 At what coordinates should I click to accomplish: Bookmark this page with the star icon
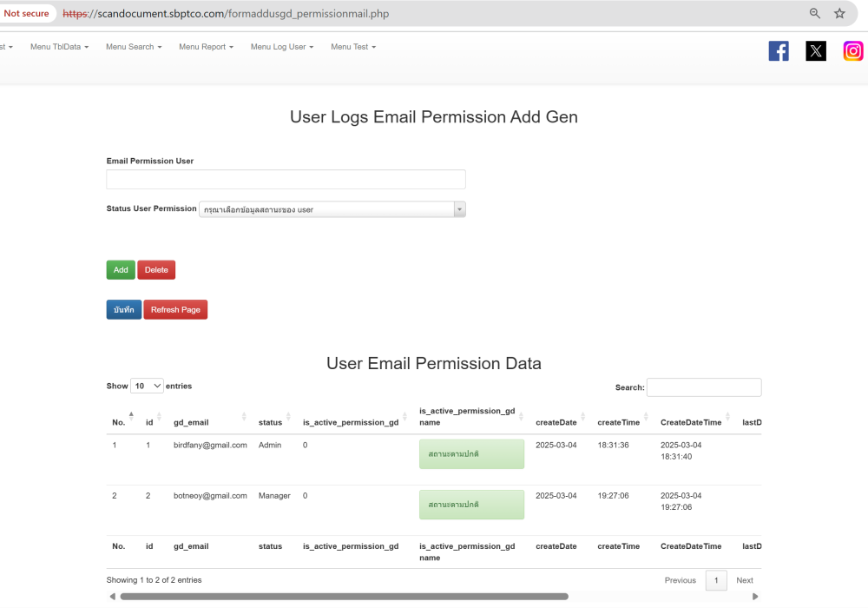(x=839, y=14)
